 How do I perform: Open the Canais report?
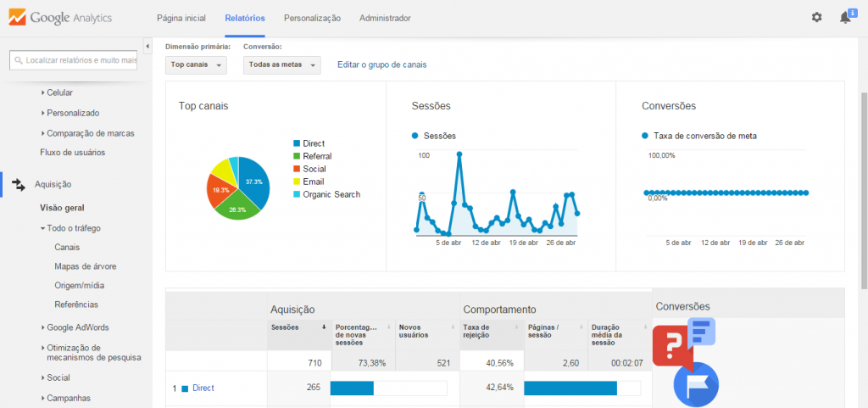pos(67,248)
